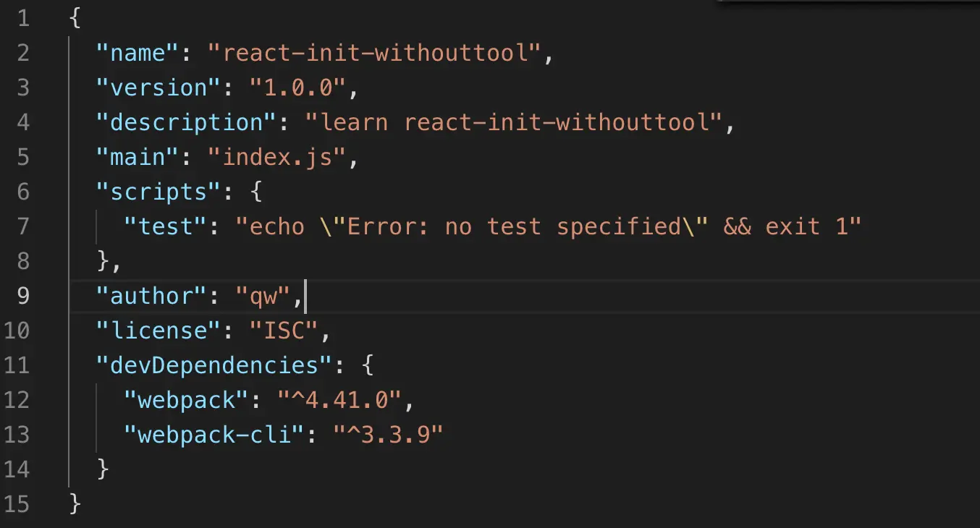Click line number 1 in the gutter

tap(23, 18)
